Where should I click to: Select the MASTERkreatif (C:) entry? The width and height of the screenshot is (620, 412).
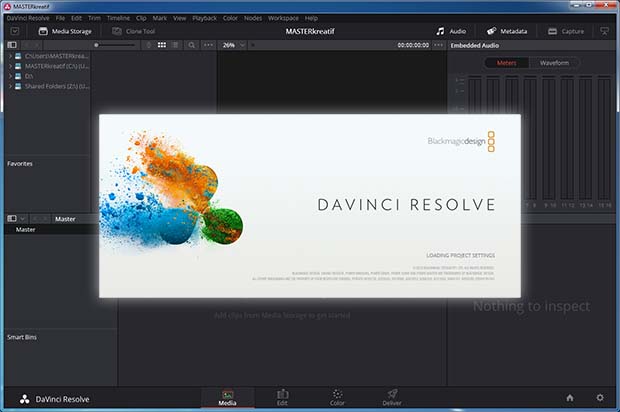(57, 66)
